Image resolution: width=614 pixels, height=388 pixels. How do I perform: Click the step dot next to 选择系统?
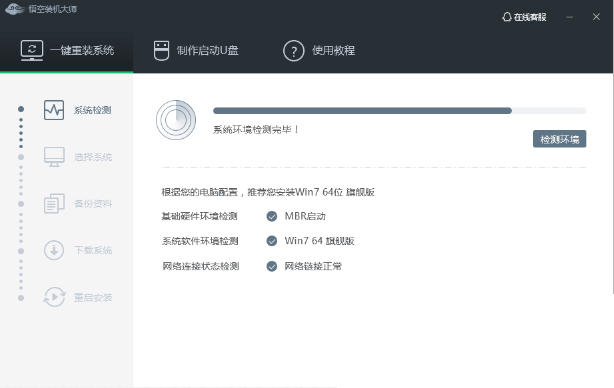click(21, 157)
